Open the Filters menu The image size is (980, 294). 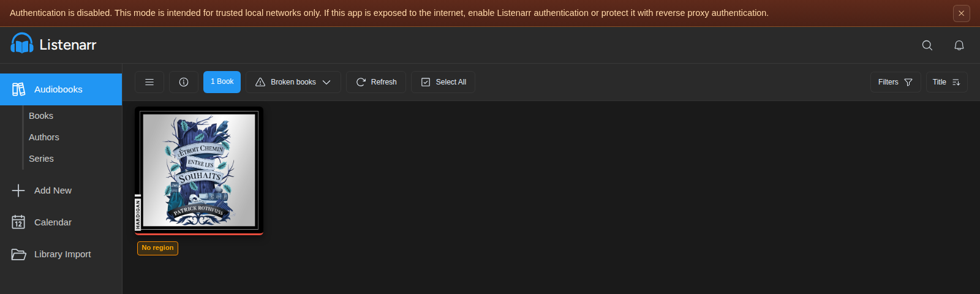tap(895, 82)
